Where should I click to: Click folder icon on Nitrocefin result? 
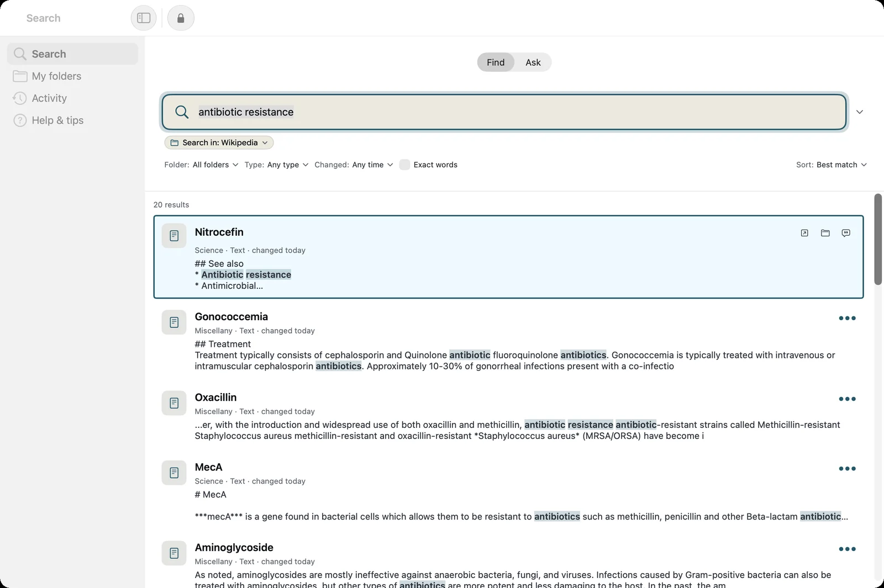(x=825, y=233)
